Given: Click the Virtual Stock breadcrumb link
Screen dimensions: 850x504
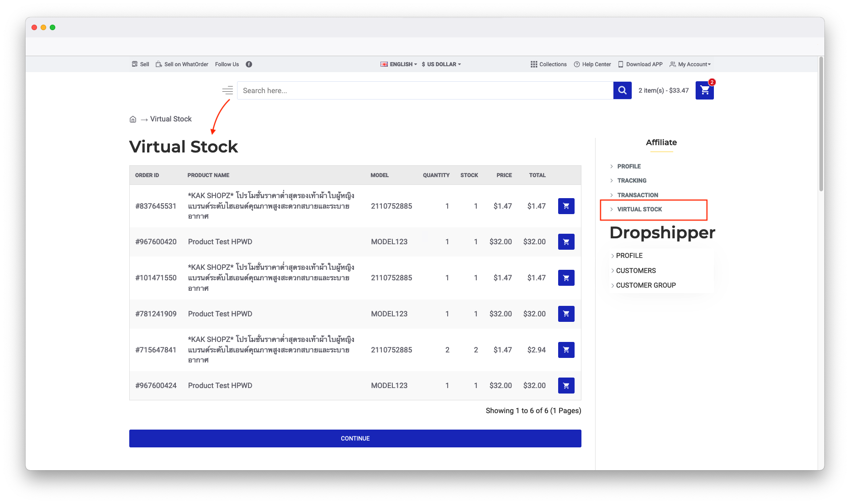Looking at the screenshot, I should tap(171, 119).
